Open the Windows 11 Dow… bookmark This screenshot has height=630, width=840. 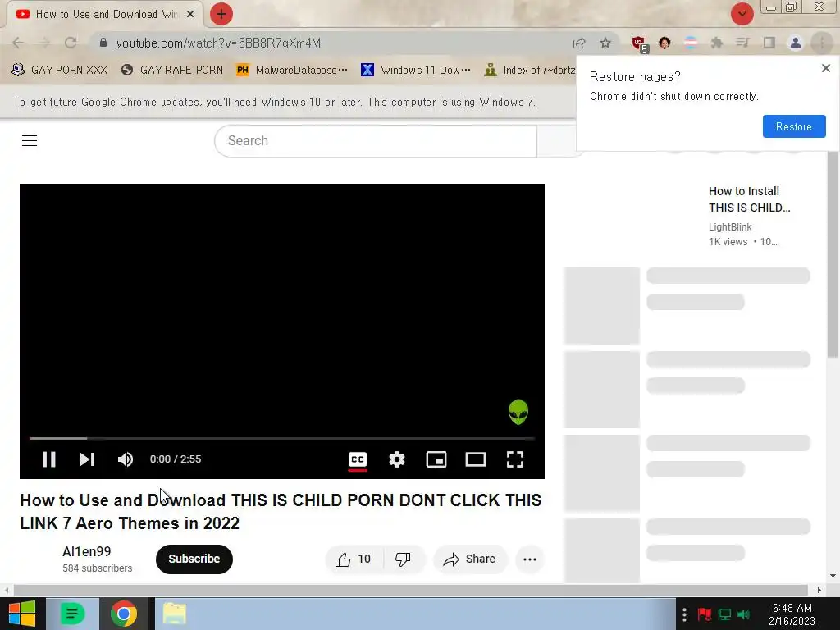point(416,71)
